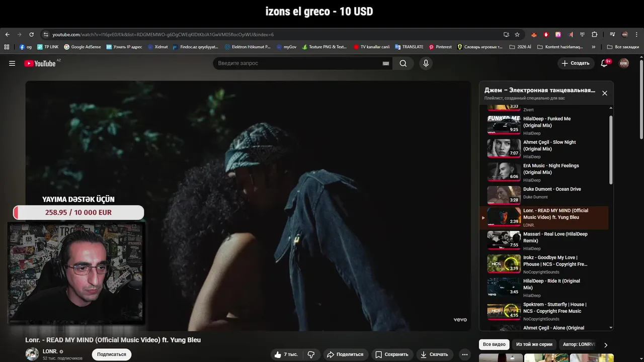644x362 pixels.
Task: Start voice search with the microphone
Action: [x=426, y=63]
